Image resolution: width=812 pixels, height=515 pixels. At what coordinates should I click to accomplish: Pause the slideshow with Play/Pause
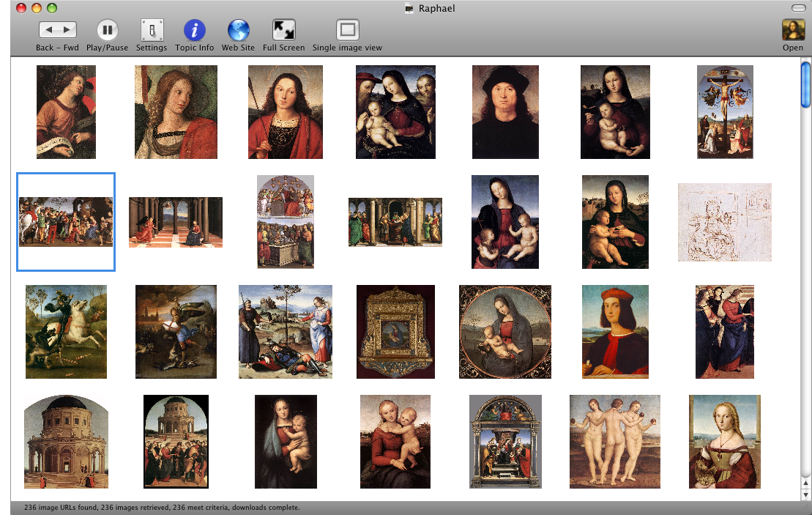[x=107, y=30]
